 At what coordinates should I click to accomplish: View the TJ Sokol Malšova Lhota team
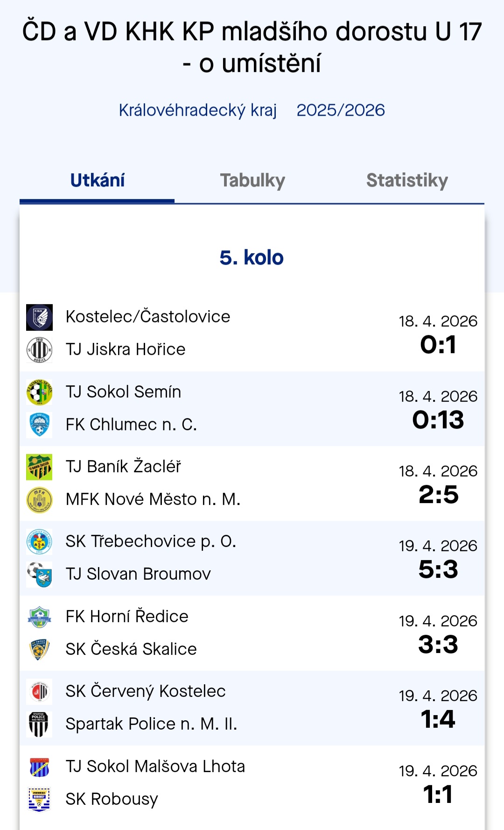(x=155, y=766)
